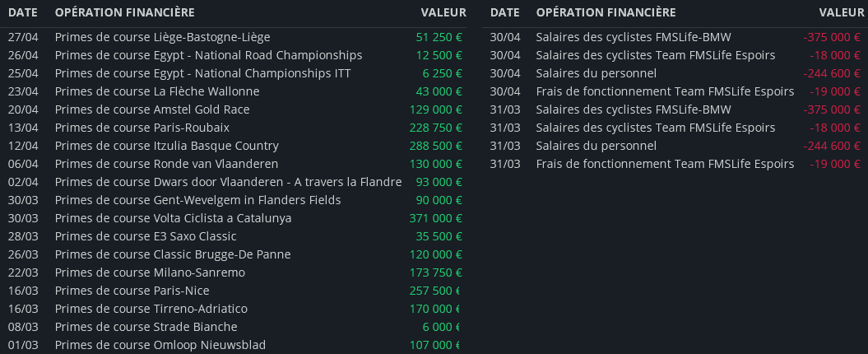Click the Amstel Gold Race bonus entry
The height and width of the screenshot is (354, 868).
pos(152,109)
